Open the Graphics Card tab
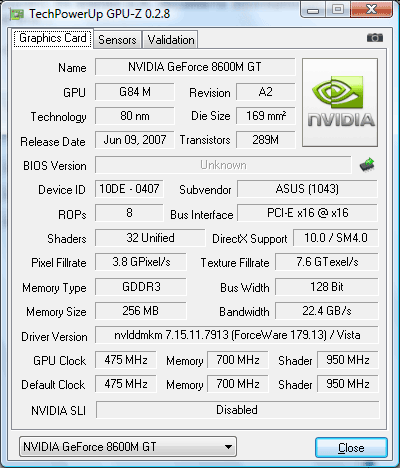 pos(53,38)
